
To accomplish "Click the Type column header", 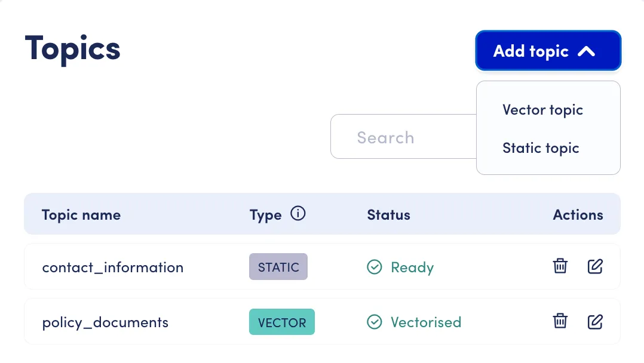I will [266, 215].
